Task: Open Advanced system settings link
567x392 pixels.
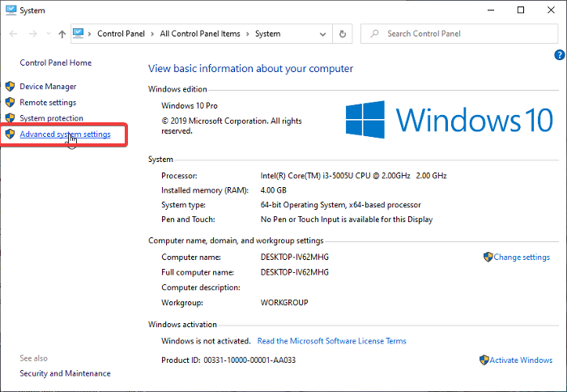Action: 65,134
